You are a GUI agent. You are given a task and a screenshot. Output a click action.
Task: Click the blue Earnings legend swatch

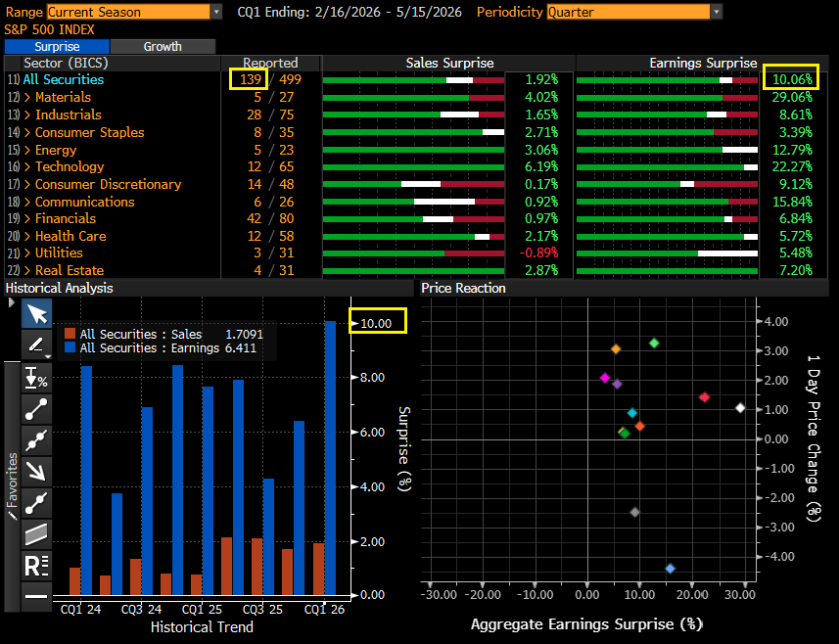[x=69, y=347]
